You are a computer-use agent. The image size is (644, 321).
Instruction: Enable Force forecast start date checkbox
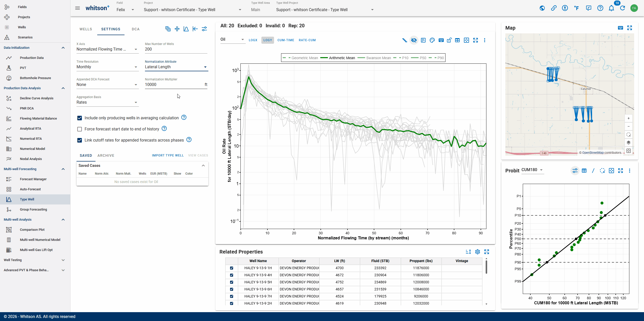80,129
